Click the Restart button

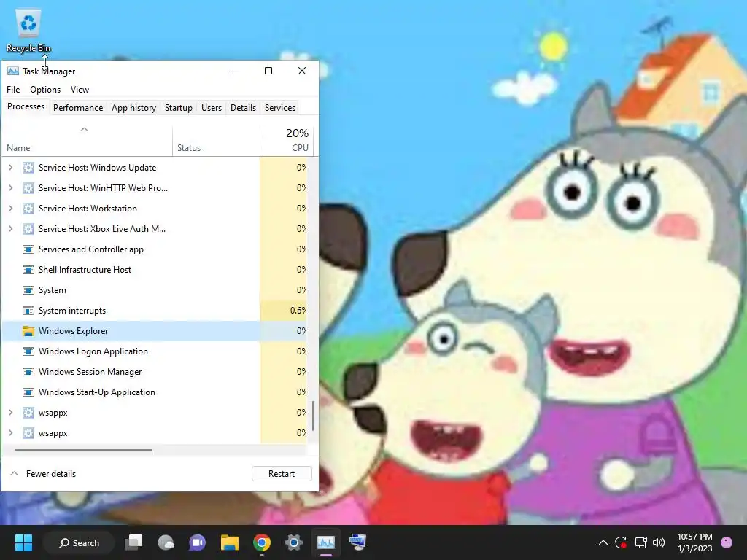(282, 474)
